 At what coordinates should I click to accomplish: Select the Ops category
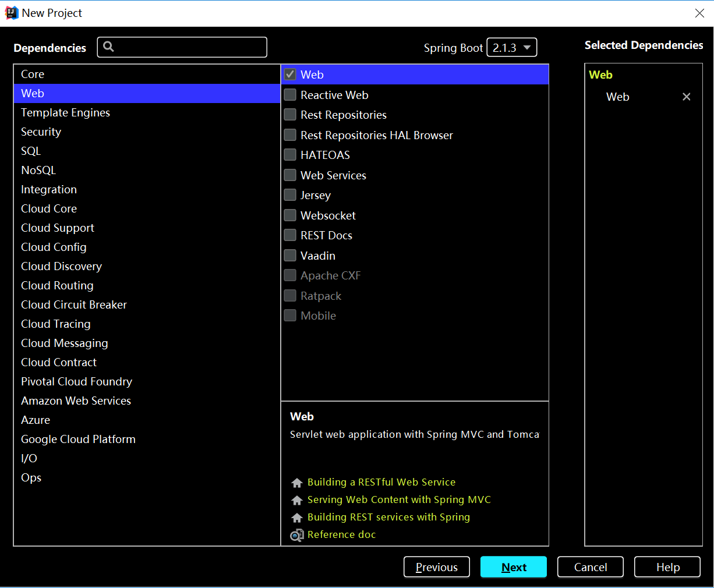(x=147, y=477)
